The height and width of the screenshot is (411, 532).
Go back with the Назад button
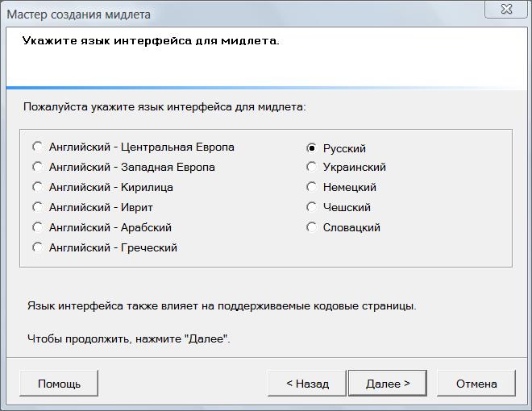click(x=307, y=384)
